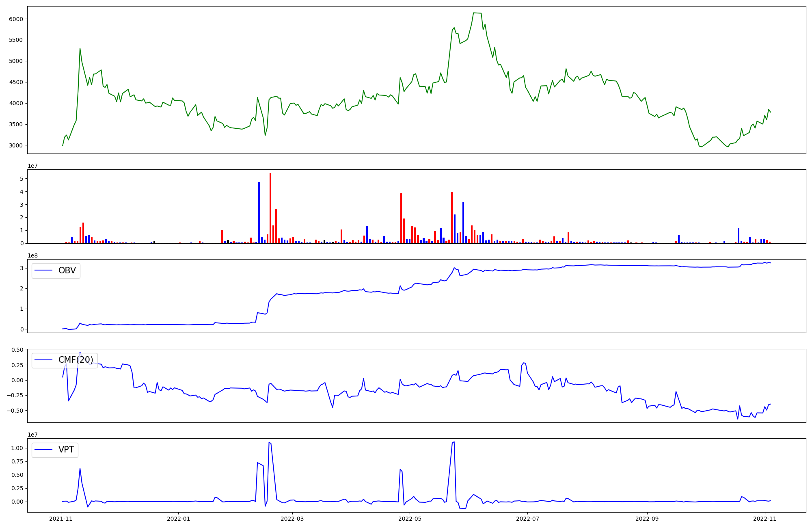Click the tallest red volume bar

pos(270,207)
